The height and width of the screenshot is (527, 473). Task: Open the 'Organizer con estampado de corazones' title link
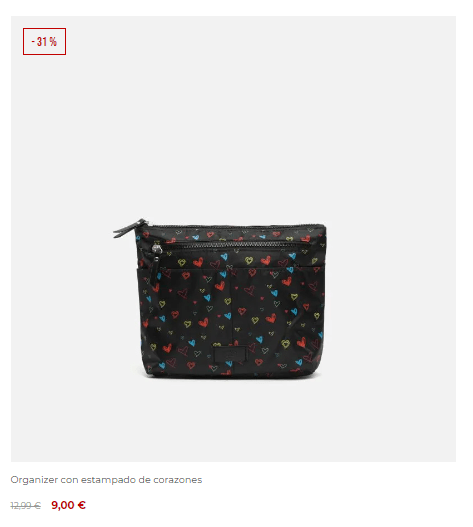(106, 480)
